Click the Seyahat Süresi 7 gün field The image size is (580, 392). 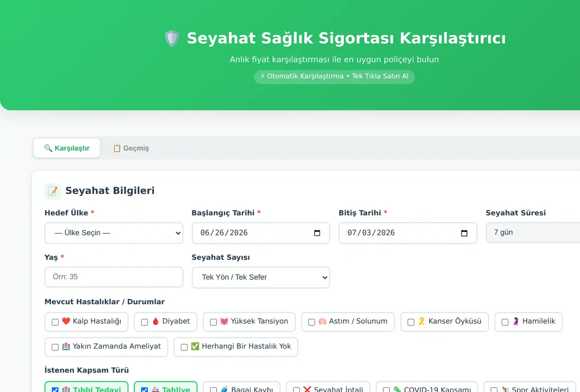533,232
